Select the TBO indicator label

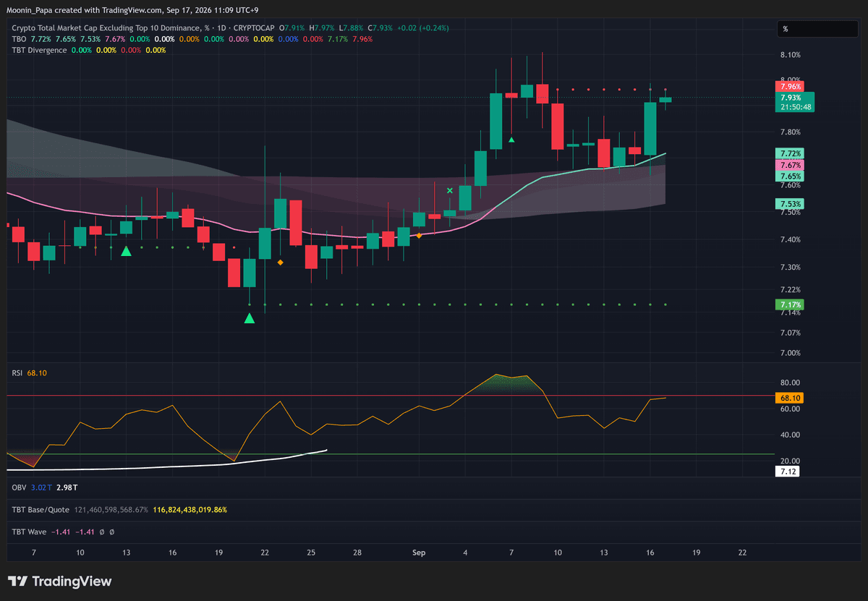pos(19,39)
